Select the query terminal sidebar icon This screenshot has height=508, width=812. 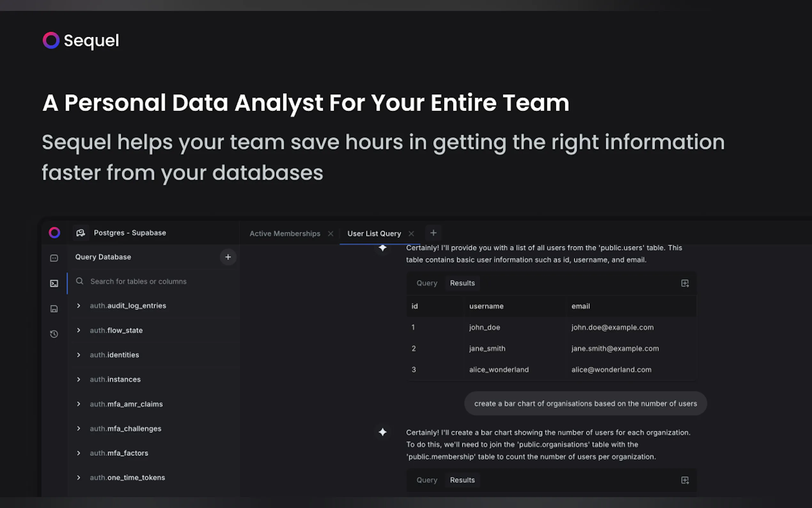click(x=54, y=283)
